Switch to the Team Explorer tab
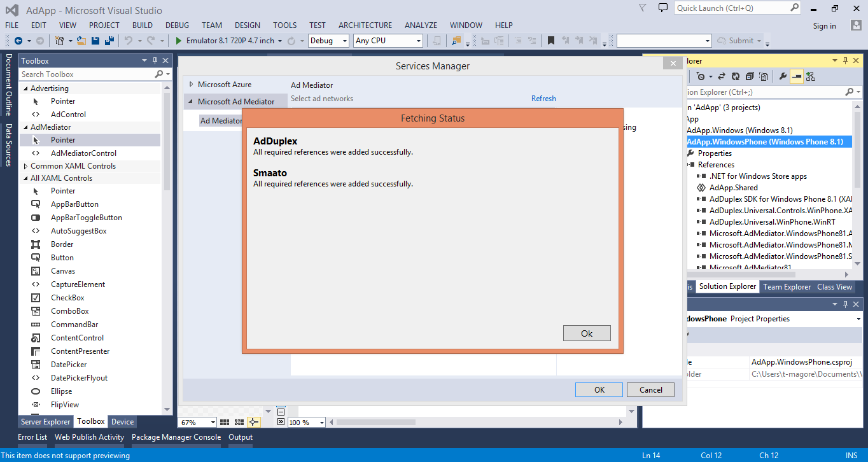Screen dimensions: 868x462 [x=787, y=287]
